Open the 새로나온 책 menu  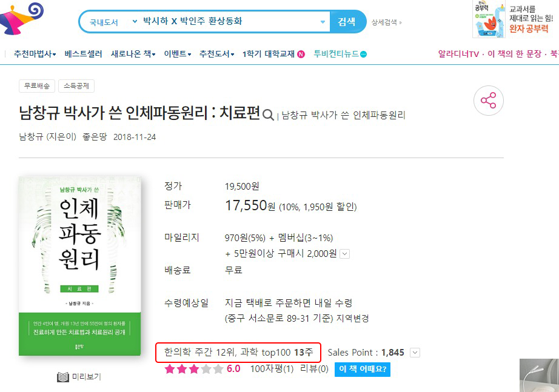pyautogui.click(x=133, y=54)
